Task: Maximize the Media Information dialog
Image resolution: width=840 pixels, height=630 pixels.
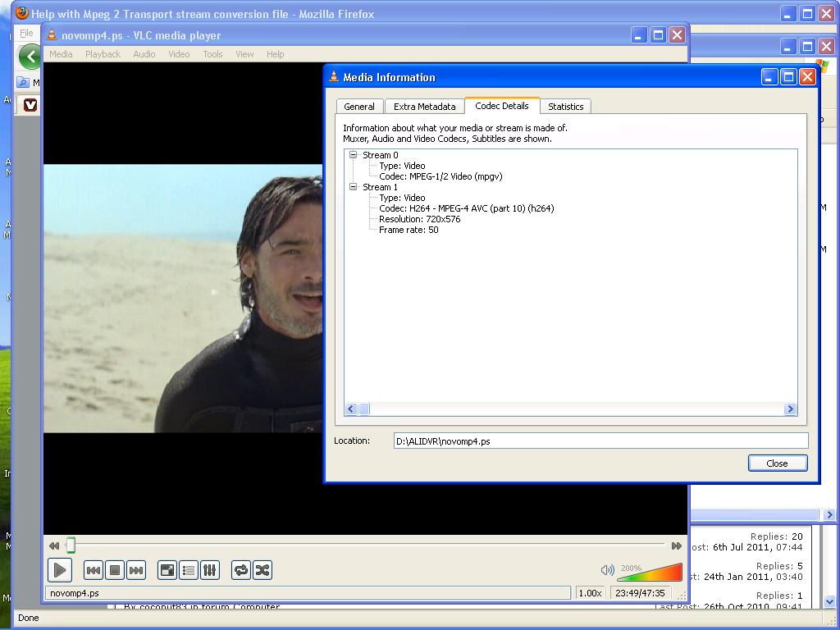Action: point(788,77)
